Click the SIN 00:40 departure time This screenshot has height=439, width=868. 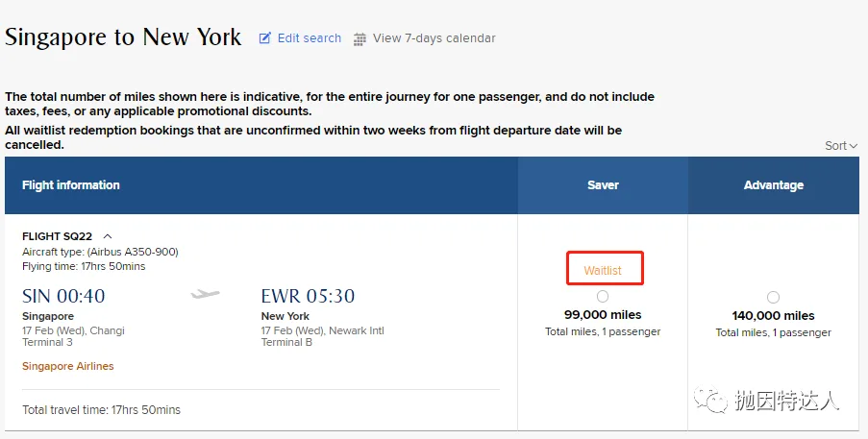point(63,295)
